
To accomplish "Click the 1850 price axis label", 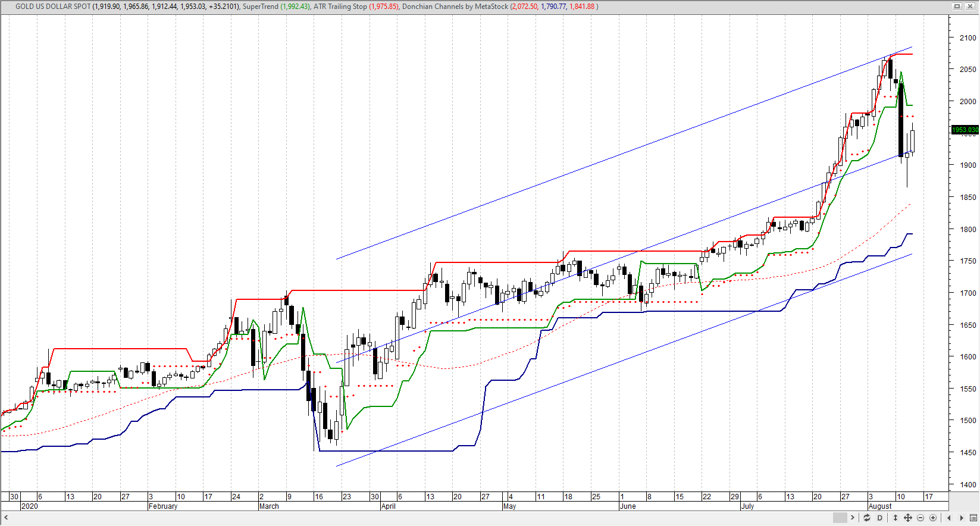I will click(968, 198).
